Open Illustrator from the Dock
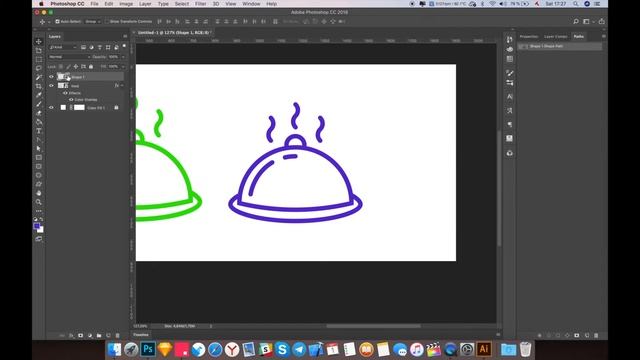The width and height of the screenshot is (640, 360). [x=484, y=349]
